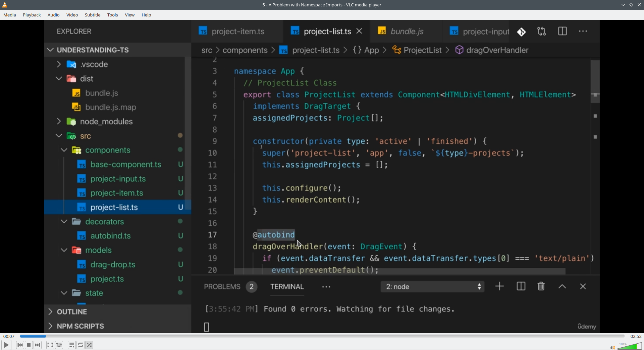Image resolution: width=644 pixels, height=350 pixels.
Task: Select the TERMINAL panel tab
Action: 287,287
